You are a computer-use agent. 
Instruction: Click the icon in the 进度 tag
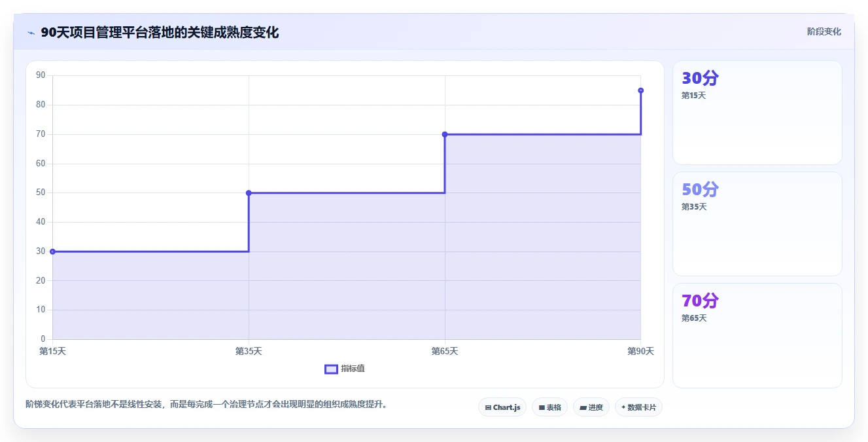583,407
